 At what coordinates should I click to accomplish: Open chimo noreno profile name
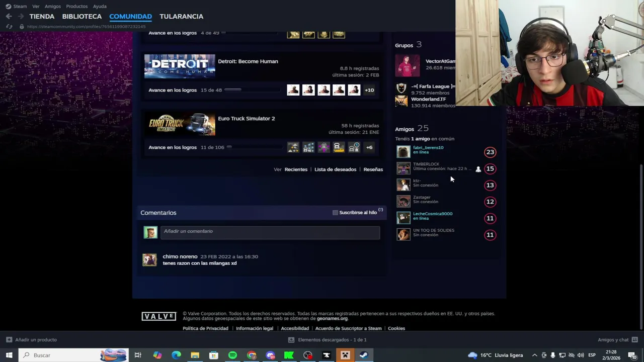[x=180, y=256]
